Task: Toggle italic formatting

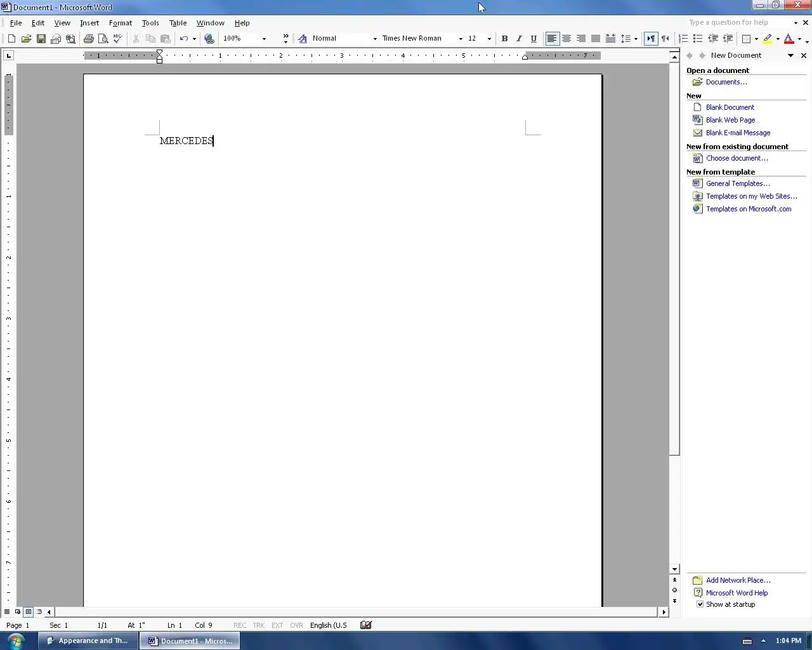Action: 519,39
